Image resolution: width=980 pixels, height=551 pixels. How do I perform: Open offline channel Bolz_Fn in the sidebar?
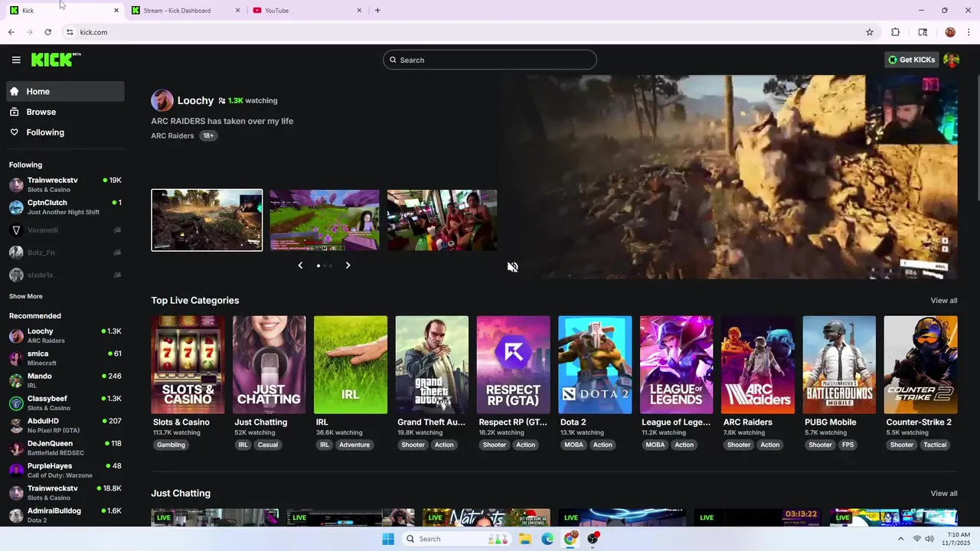(x=65, y=253)
